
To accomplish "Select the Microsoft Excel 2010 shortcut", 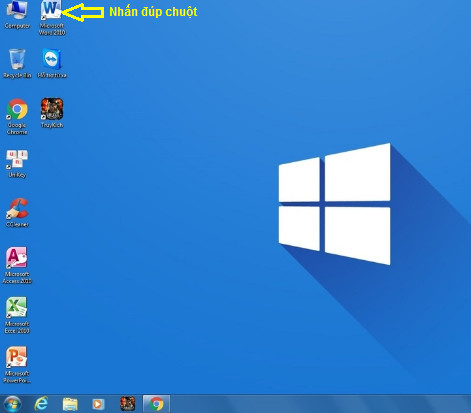I will (x=17, y=315).
